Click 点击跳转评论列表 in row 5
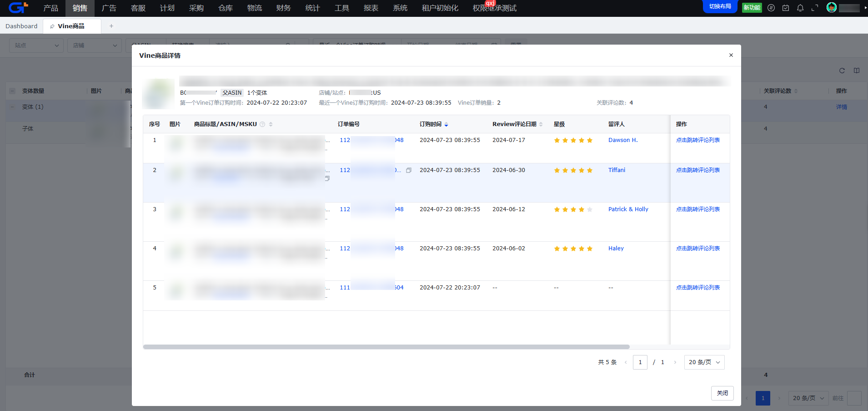 click(x=698, y=288)
